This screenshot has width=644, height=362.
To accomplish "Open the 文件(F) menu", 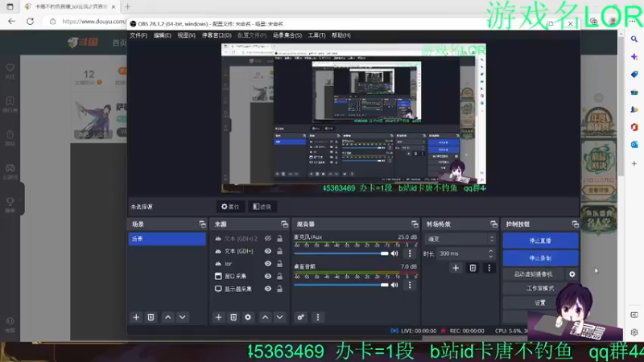I will (138, 35).
